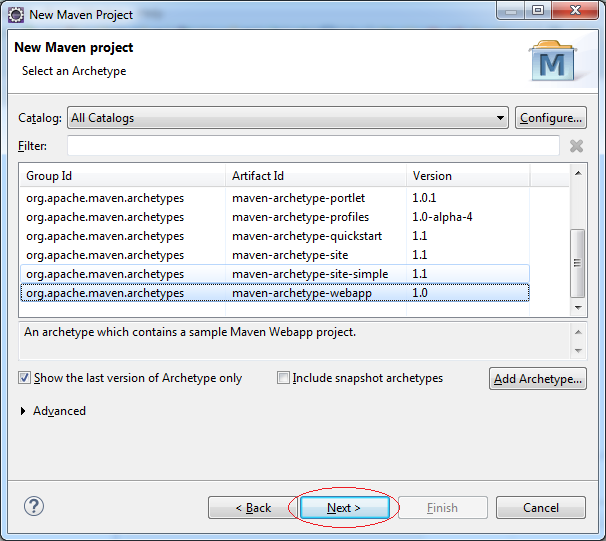The width and height of the screenshot is (606, 541).
Task: Sort archetypes by Version column header
Action: pyautogui.click(x=468, y=176)
